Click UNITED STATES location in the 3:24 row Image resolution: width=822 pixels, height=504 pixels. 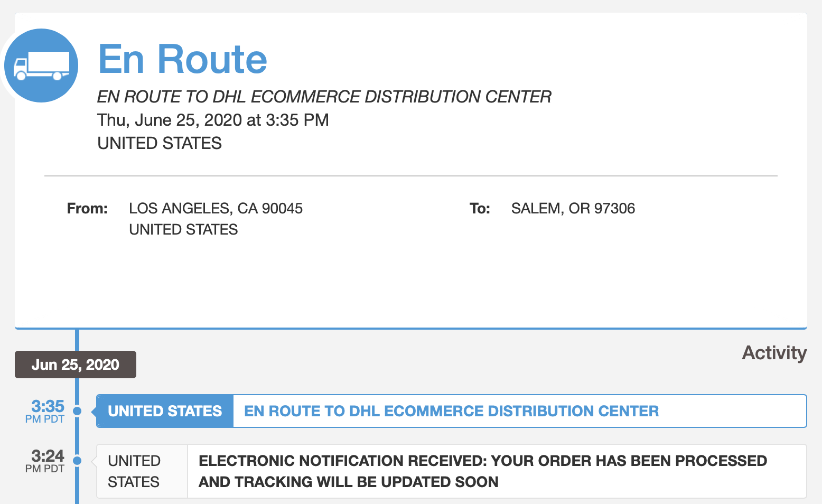(134, 471)
